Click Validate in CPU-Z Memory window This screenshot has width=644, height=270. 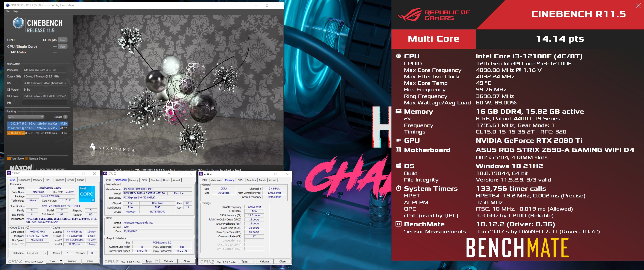click(x=265, y=262)
